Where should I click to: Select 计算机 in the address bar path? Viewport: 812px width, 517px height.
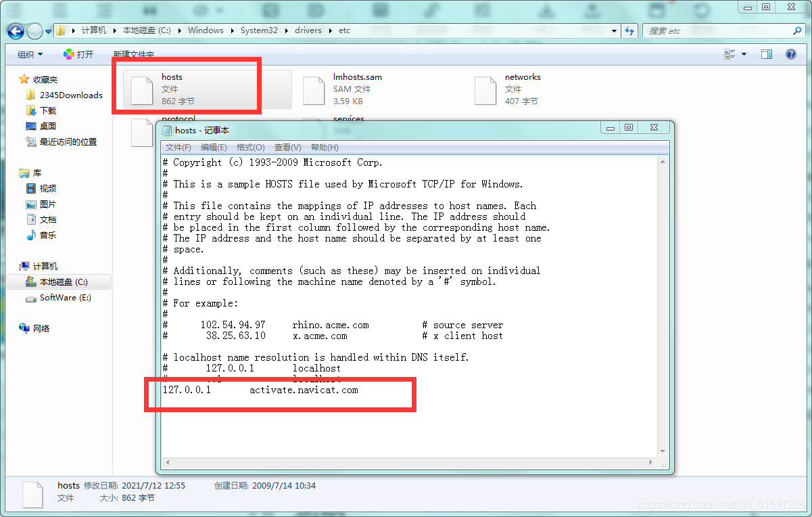tap(93, 30)
